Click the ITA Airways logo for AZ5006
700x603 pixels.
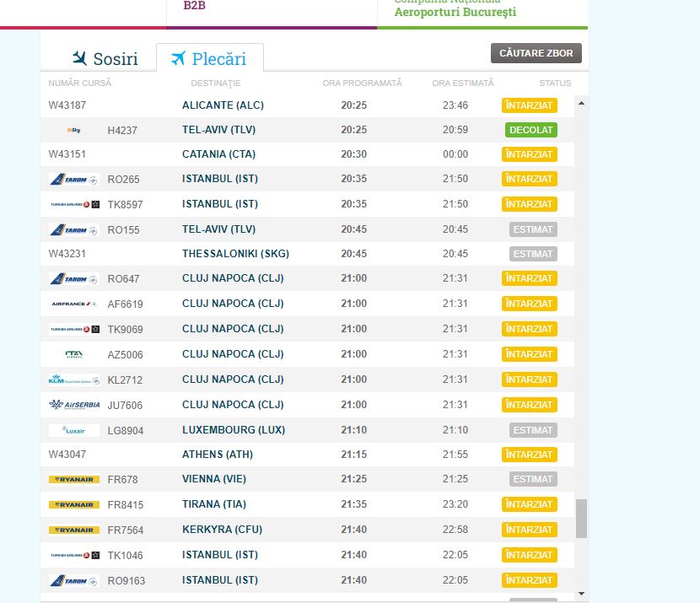click(73, 355)
